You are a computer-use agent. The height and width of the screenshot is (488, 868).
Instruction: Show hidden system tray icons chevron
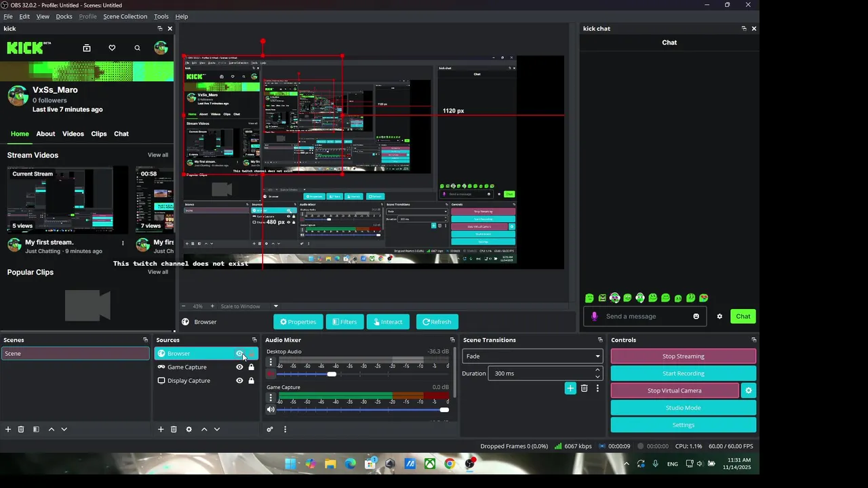626,464
